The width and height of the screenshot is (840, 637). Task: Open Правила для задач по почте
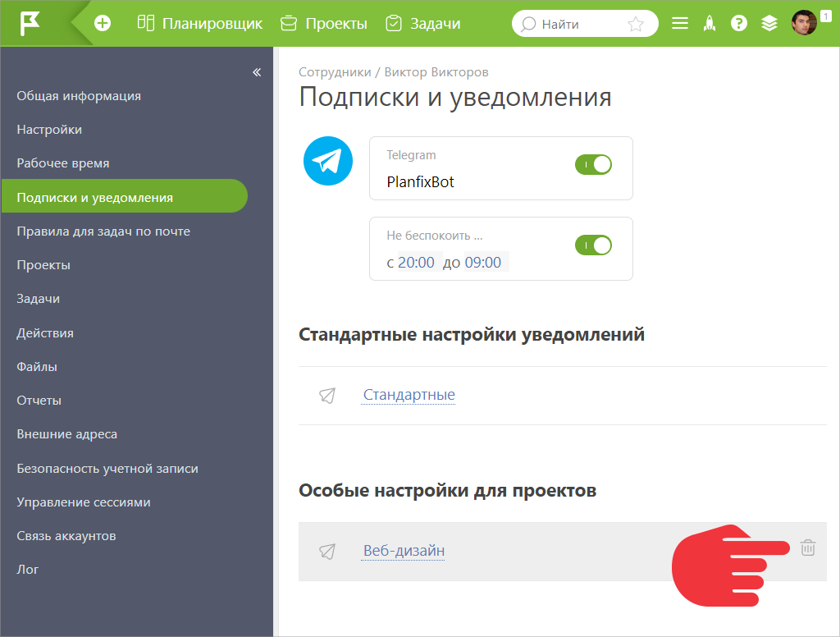coord(103,231)
